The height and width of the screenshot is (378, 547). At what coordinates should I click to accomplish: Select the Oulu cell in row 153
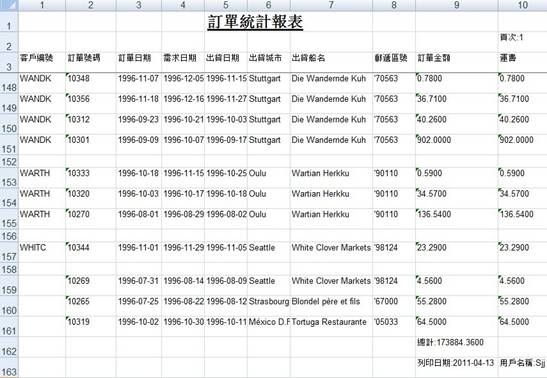(x=269, y=178)
